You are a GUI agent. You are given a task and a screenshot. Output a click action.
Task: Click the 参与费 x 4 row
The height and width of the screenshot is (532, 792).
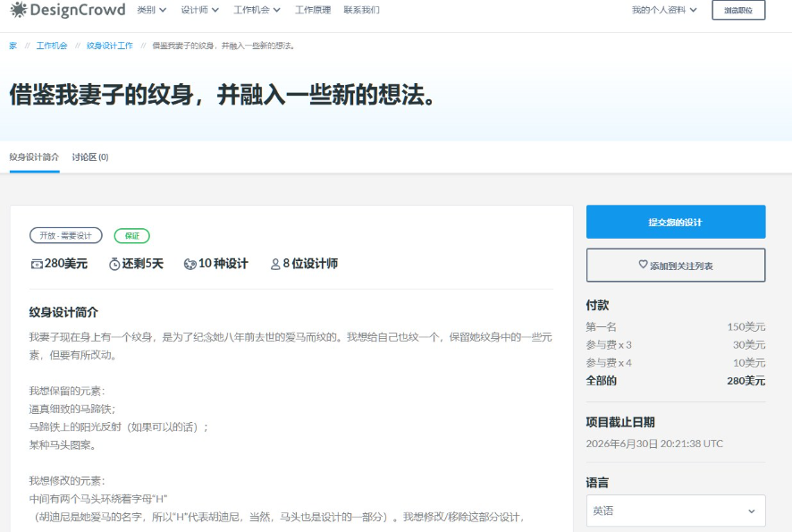point(676,363)
